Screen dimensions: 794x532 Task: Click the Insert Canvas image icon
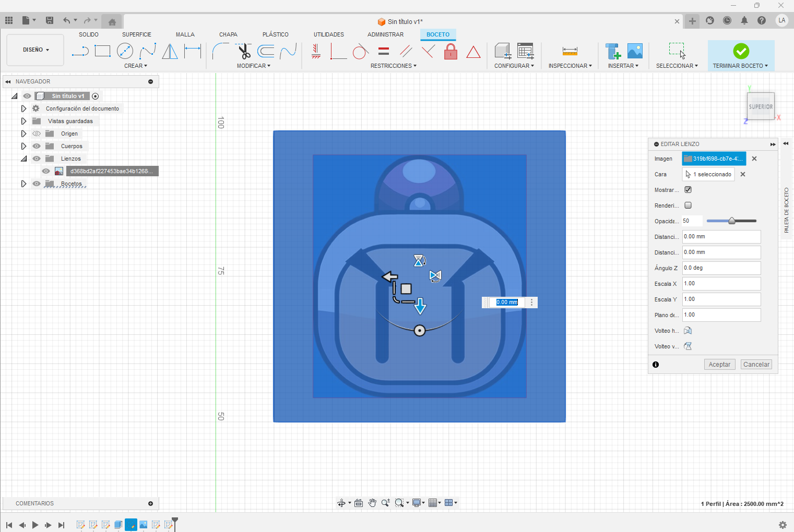[x=635, y=51]
